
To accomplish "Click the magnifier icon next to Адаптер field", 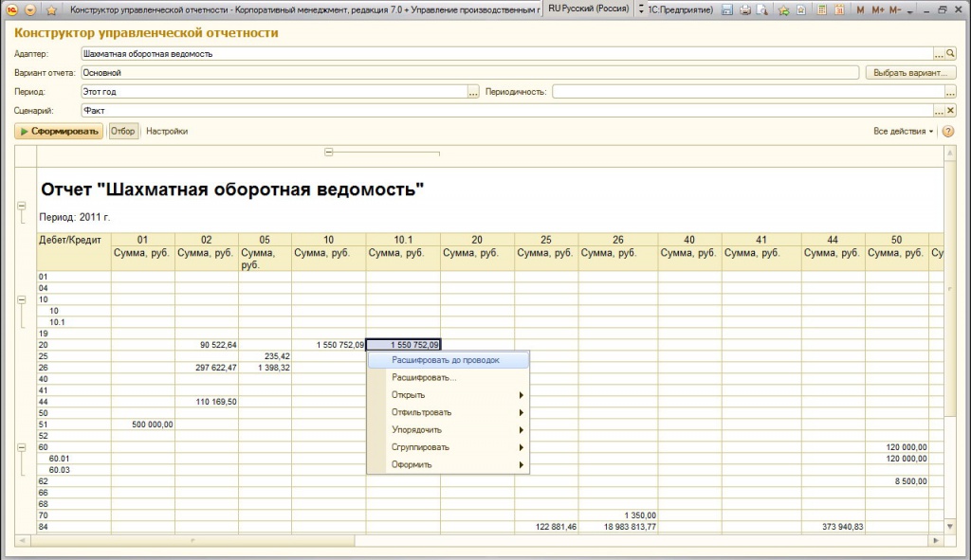I will tap(948, 54).
